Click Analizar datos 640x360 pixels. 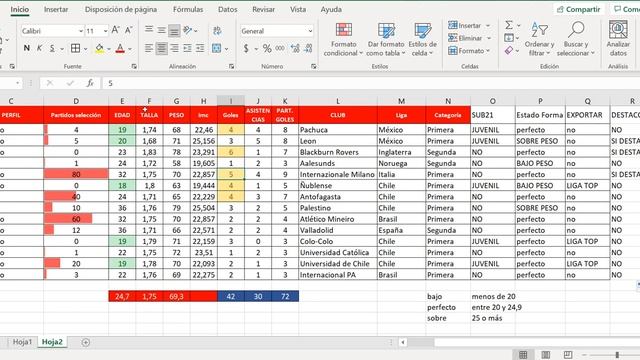pyautogui.click(x=618, y=39)
